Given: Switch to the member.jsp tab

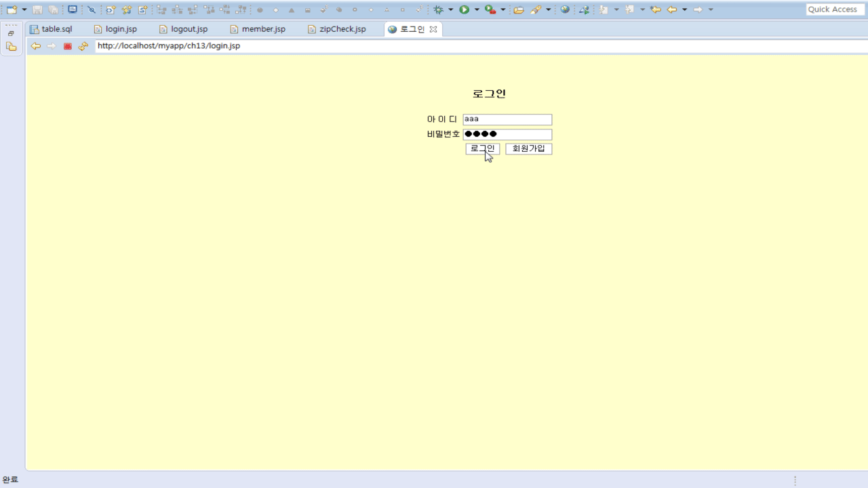Looking at the screenshot, I should click(x=257, y=29).
